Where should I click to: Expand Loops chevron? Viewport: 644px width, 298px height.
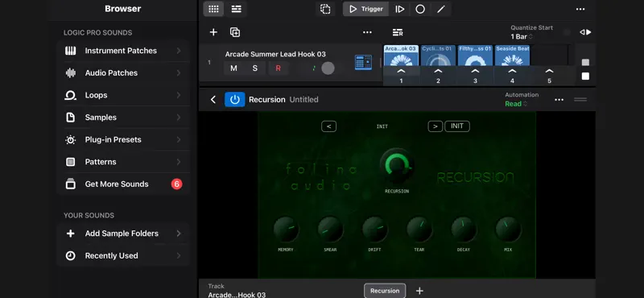point(179,95)
